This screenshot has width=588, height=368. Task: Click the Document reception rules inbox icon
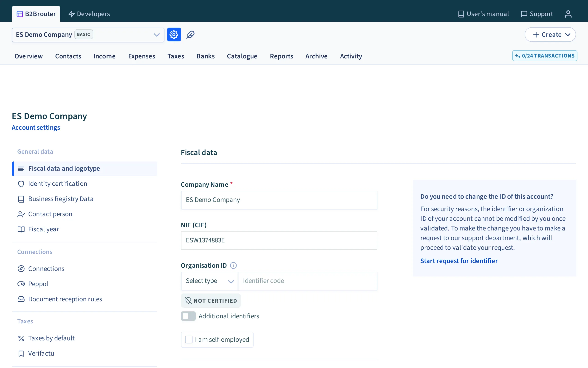point(21,299)
